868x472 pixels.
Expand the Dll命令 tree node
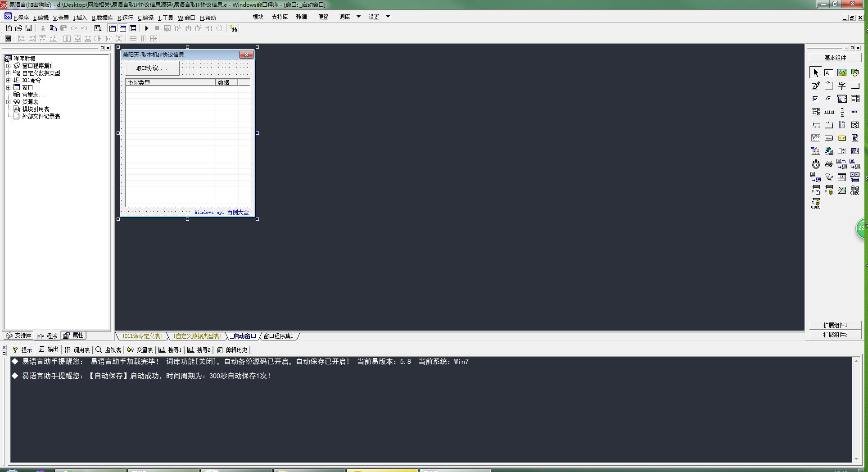point(8,80)
